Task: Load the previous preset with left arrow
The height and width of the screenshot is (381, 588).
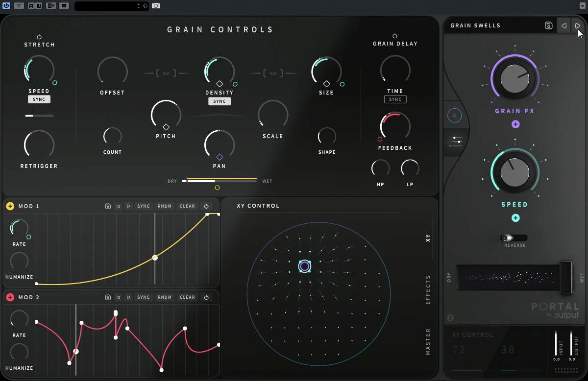Action: tap(564, 25)
